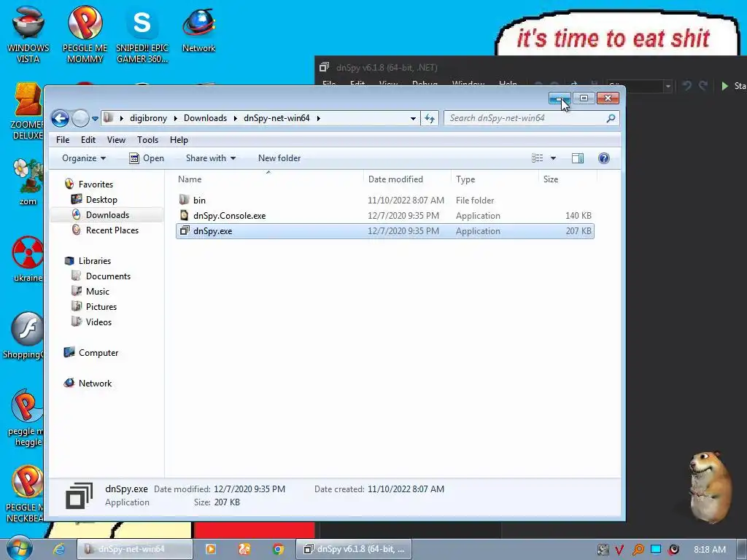Select dnSpy-net-win64 in the address path
Screen dimensions: 747x560
[276, 118]
